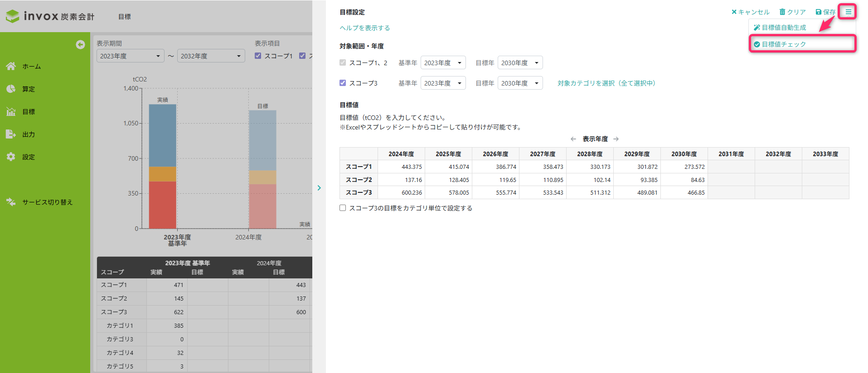Choose 目標値自動生成 menu item
Viewport: 868px width, 373px height.
(x=784, y=28)
